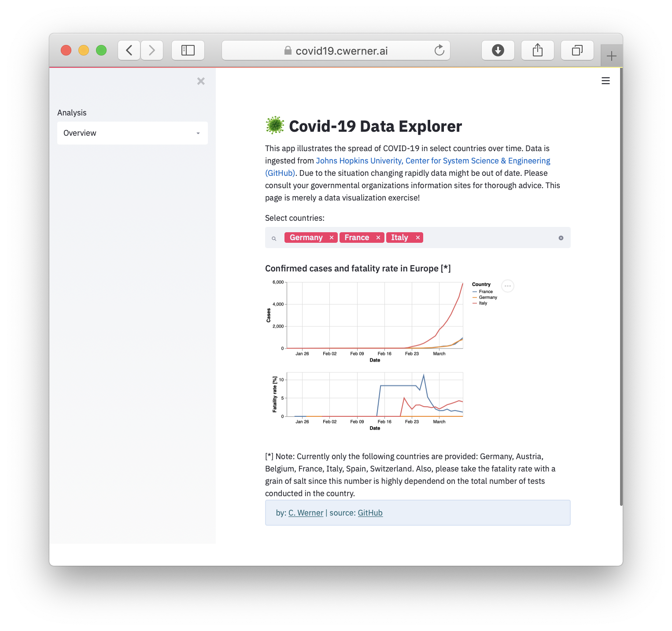
Task: Open a new Safari tab
Action: pyautogui.click(x=611, y=56)
